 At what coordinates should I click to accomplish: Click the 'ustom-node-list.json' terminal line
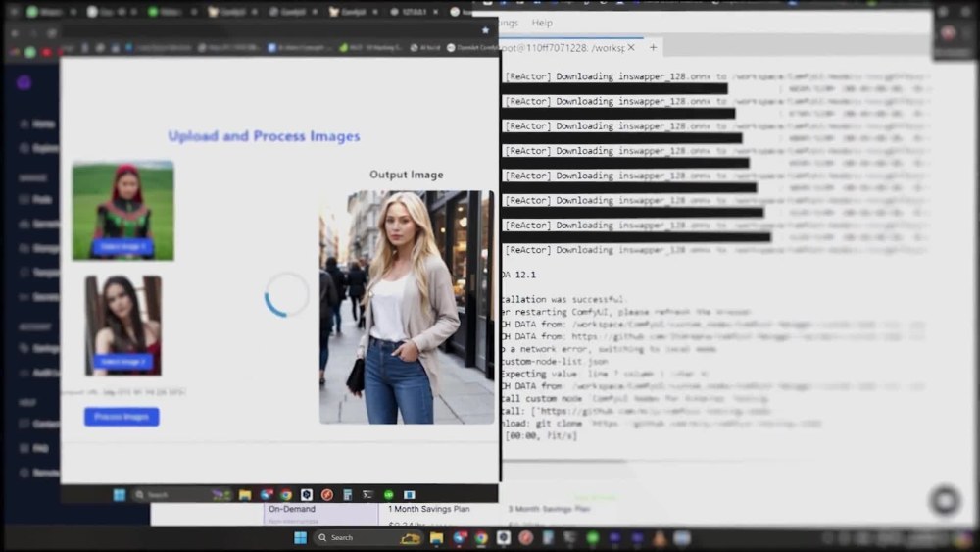pyautogui.click(x=555, y=362)
